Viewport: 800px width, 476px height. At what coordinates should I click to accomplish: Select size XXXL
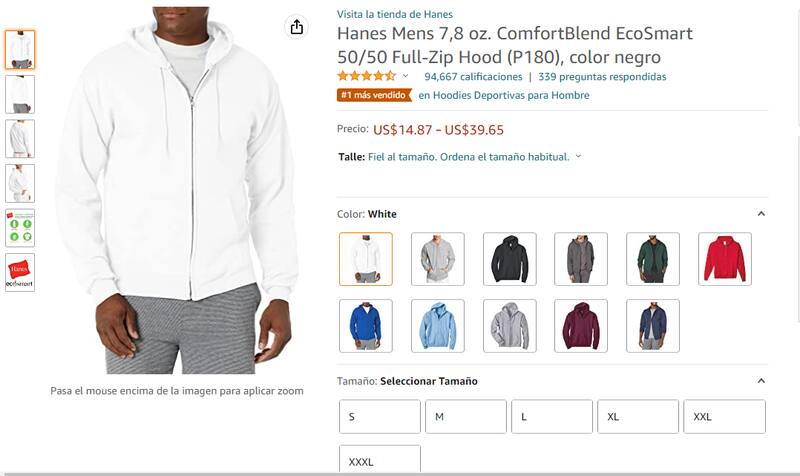(380, 459)
